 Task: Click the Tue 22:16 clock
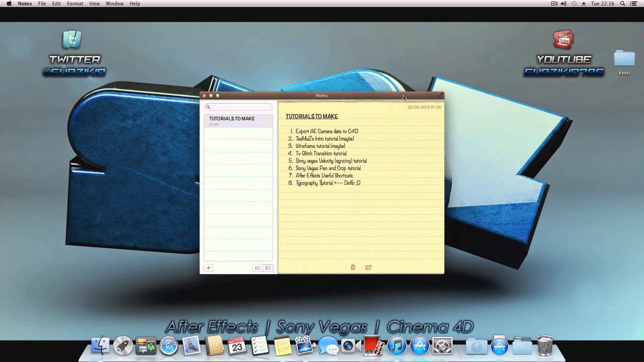(602, 4)
